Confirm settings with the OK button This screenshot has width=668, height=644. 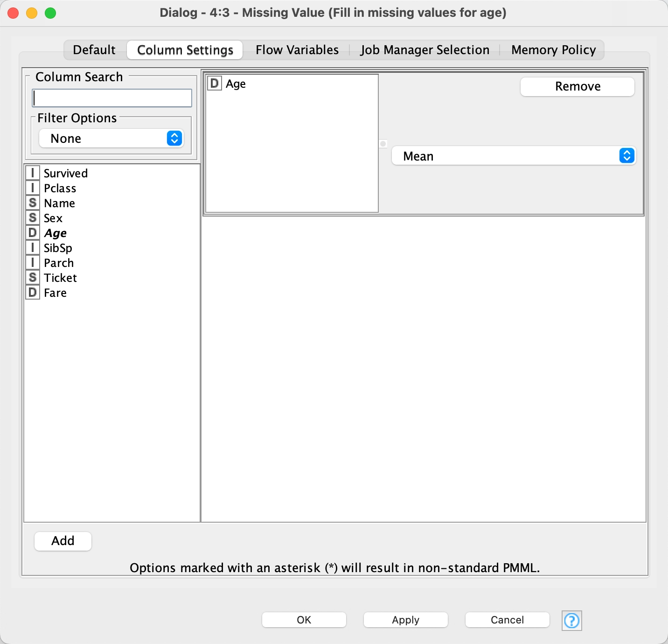click(304, 620)
